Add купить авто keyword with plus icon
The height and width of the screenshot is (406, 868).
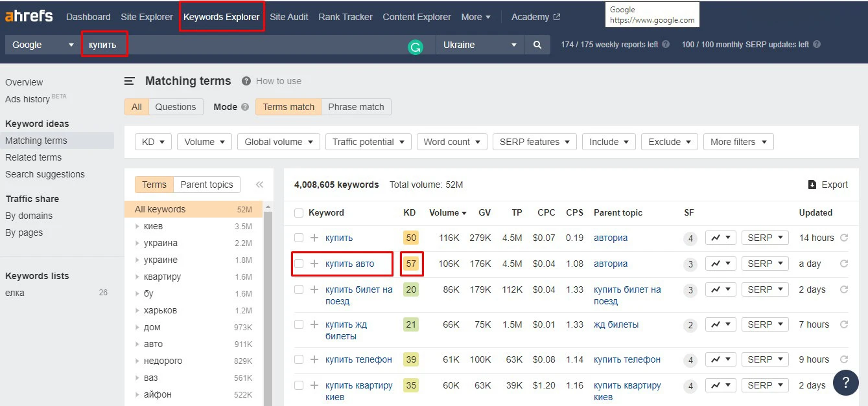click(x=314, y=264)
